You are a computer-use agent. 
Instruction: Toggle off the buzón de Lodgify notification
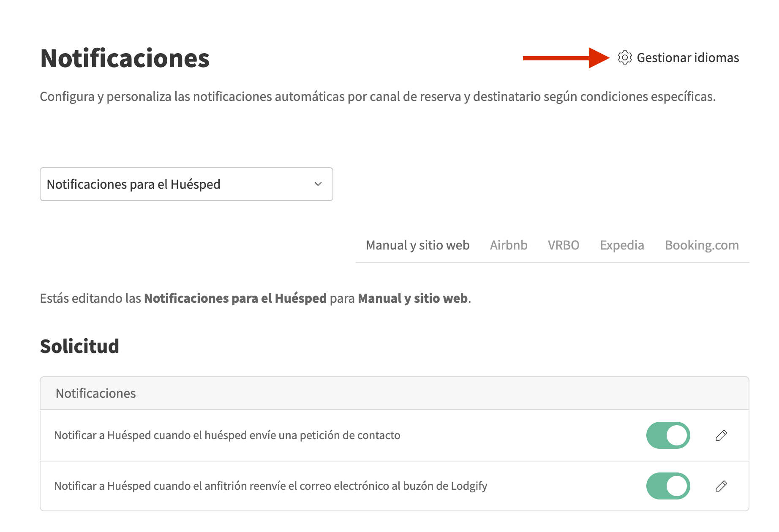click(x=668, y=486)
